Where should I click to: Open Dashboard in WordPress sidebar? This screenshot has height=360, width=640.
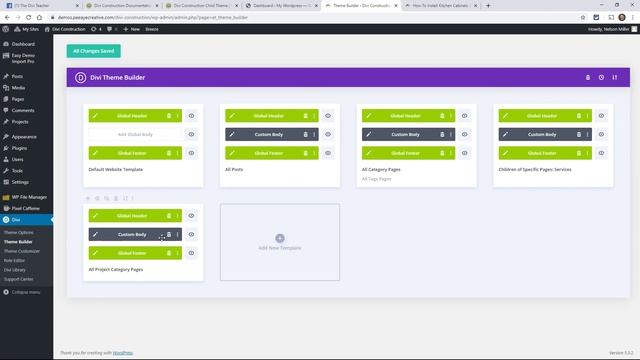pos(23,44)
